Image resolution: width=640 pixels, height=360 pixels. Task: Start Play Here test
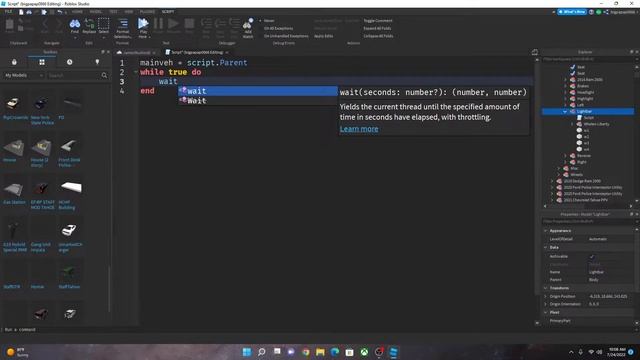143,28
